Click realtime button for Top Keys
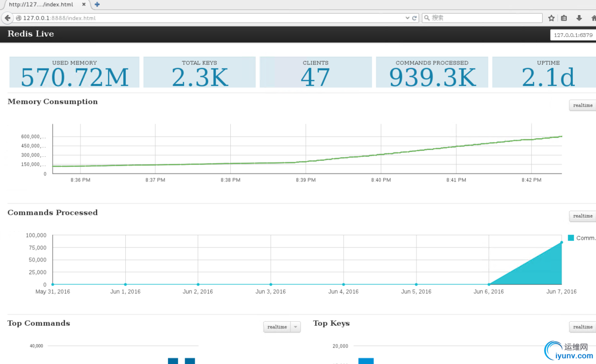 [x=583, y=327]
